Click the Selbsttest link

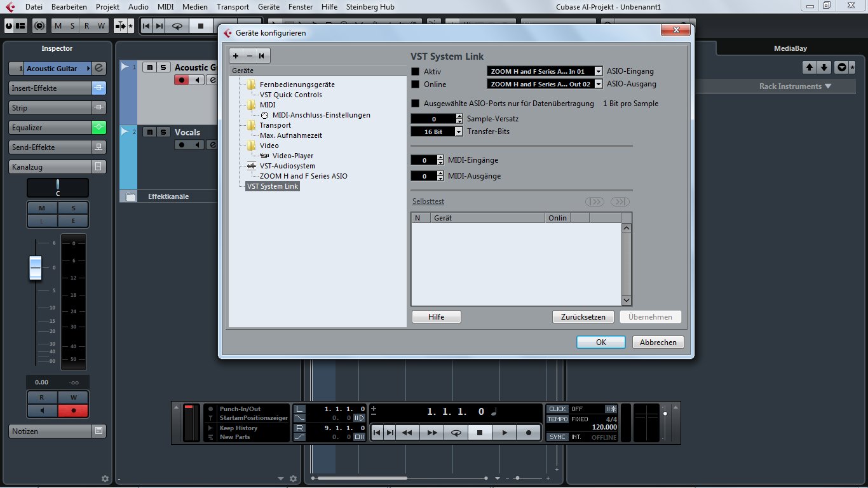click(428, 201)
